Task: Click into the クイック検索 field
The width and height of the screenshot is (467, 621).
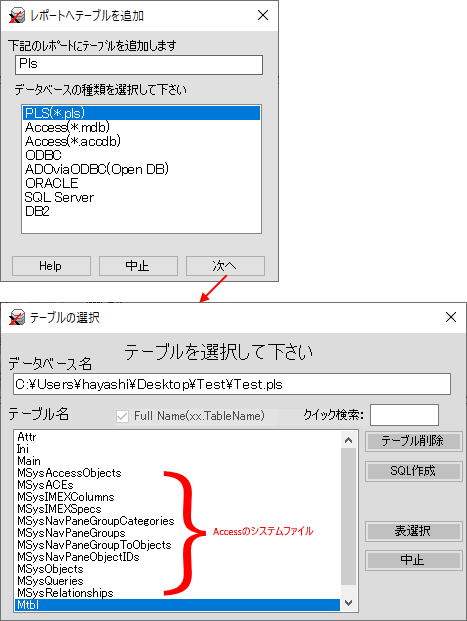Action: pyautogui.click(x=404, y=415)
